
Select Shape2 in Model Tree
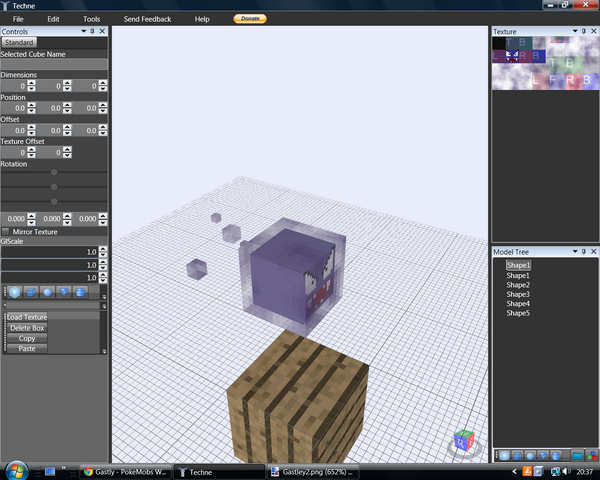[x=518, y=285]
